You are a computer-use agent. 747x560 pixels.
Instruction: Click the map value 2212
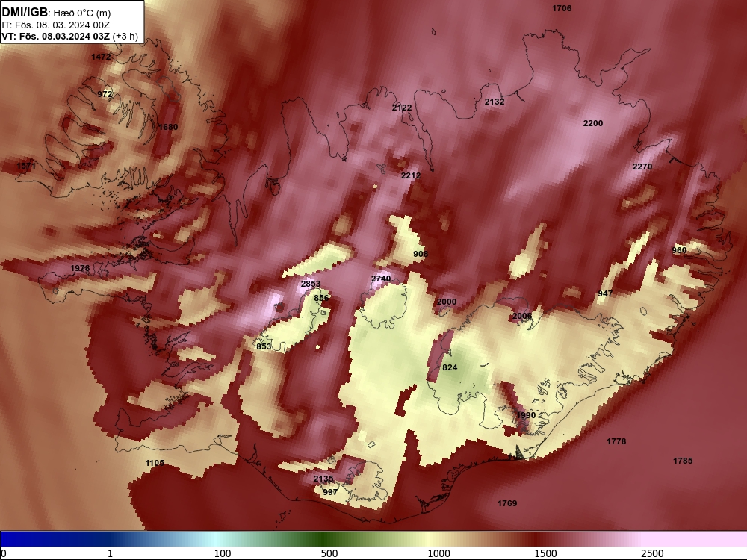pyautogui.click(x=411, y=175)
